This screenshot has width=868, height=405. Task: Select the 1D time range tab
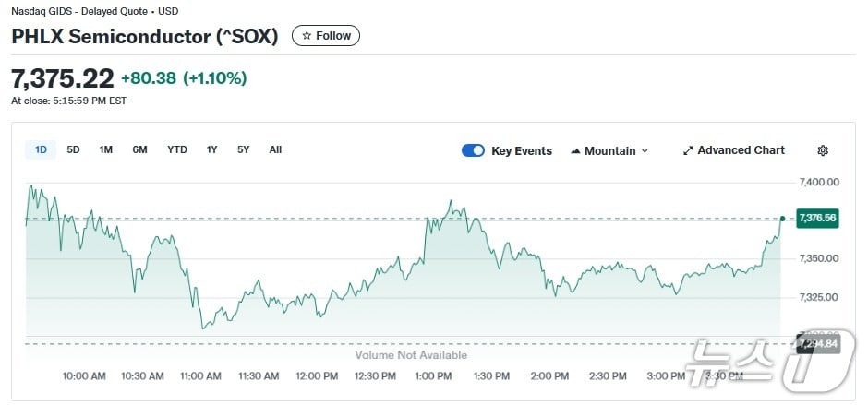[41, 149]
